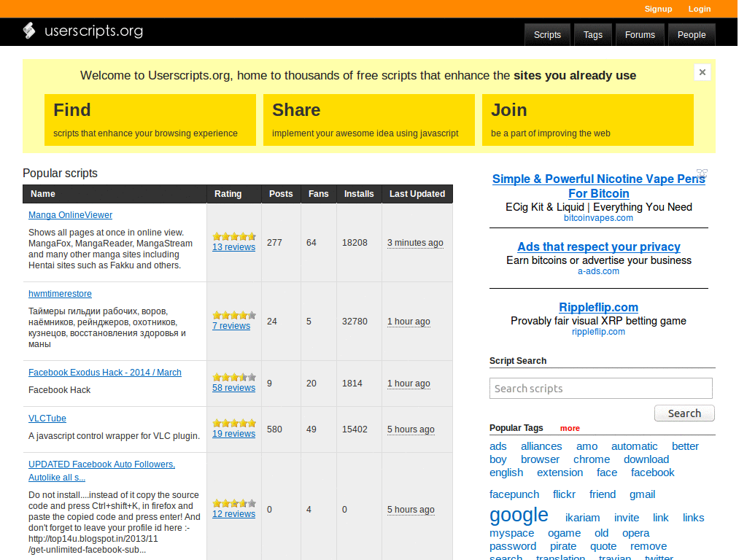Image resolution: width=747 pixels, height=560 pixels.
Task: Click star rating for hwmtimerestore
Action: pos(234,315)
